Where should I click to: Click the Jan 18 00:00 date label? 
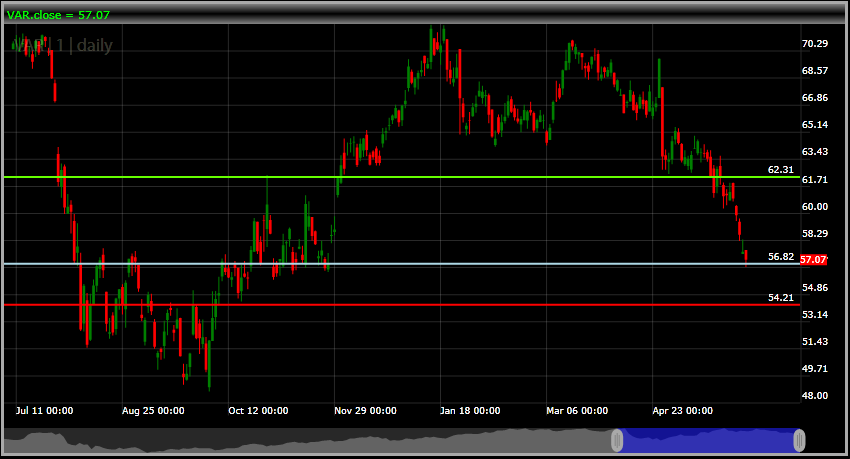(x=470, y=410)
